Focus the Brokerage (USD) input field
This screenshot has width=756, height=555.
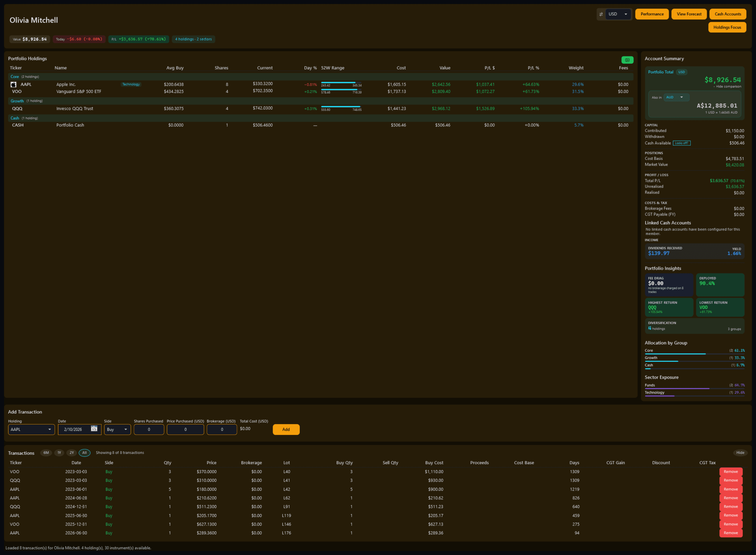click(x=221, y=429)
